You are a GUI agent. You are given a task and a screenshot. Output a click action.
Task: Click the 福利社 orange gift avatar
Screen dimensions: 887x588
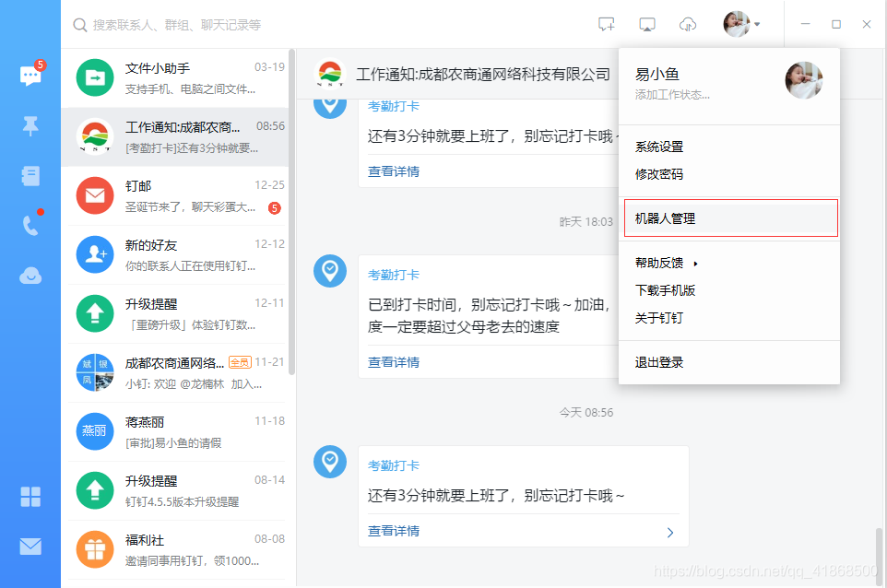[x=94, y=549]
